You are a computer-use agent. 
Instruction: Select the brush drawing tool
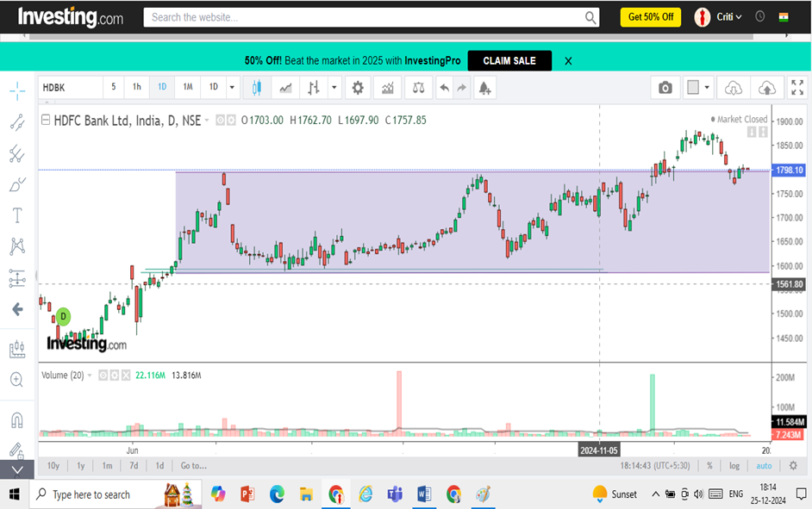(17, 184)
